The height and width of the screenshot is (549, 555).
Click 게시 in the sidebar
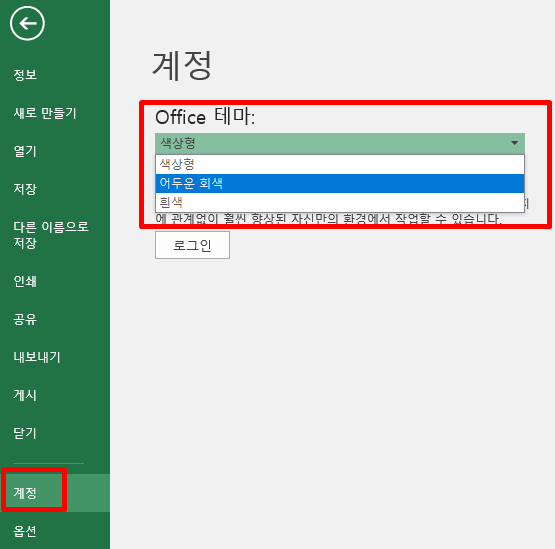(x=25, y=395)
